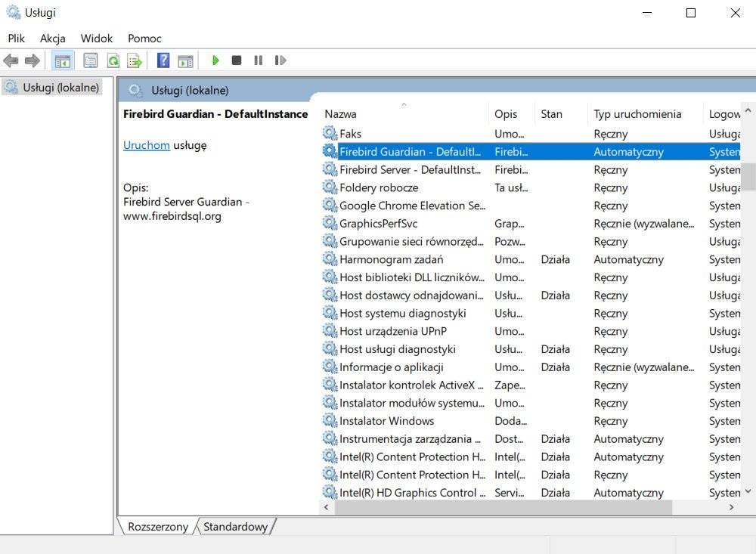Open Help with the question mark icon
The width and height of the screenshot is (756, 554).
tap(163, 60)
